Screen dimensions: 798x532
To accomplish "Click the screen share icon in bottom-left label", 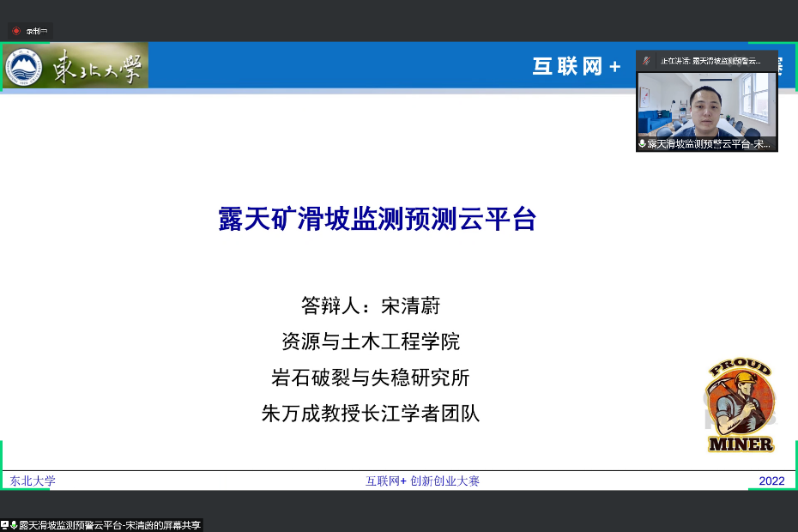I will pyautogui.click(x=5, y=525).
